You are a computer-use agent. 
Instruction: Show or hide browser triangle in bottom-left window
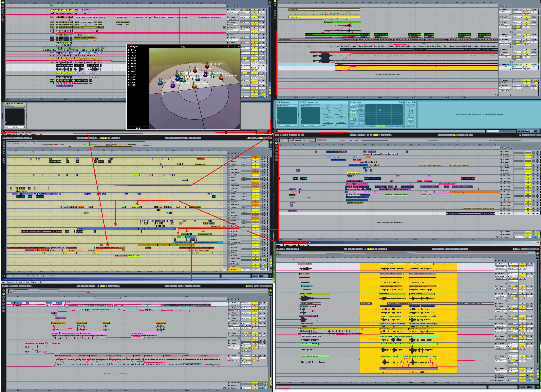[4, 291]
